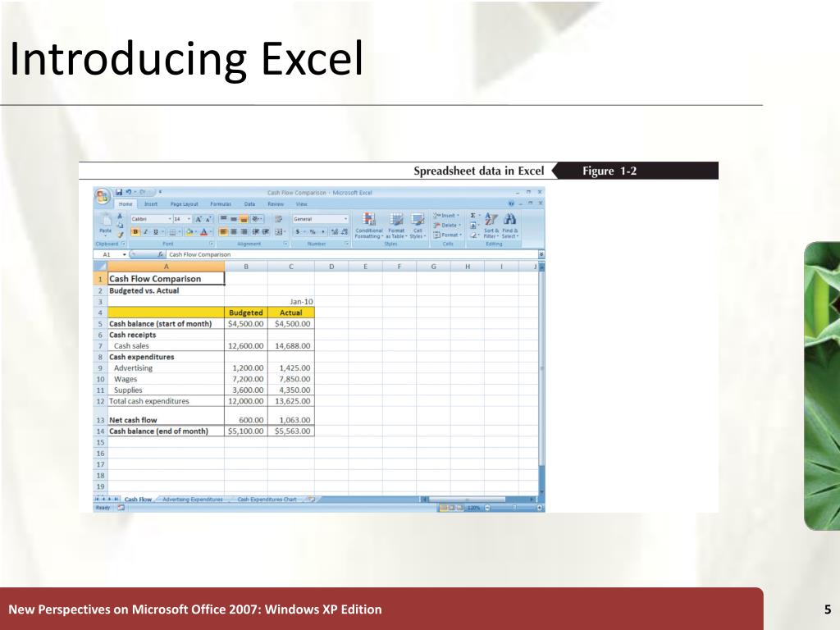Increase decimal places in Number group

pyautogui.click(x=335, y=232)
